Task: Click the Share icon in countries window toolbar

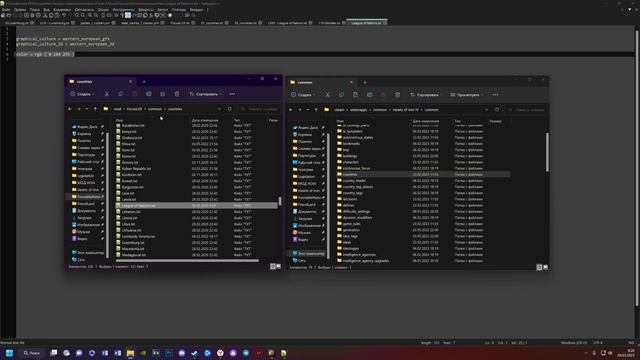Action: coord(162,94)
